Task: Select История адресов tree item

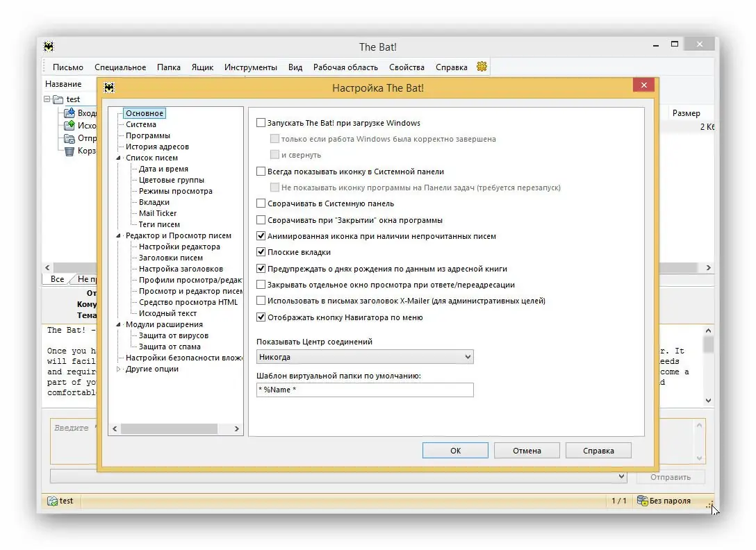Action: [157, 147]
